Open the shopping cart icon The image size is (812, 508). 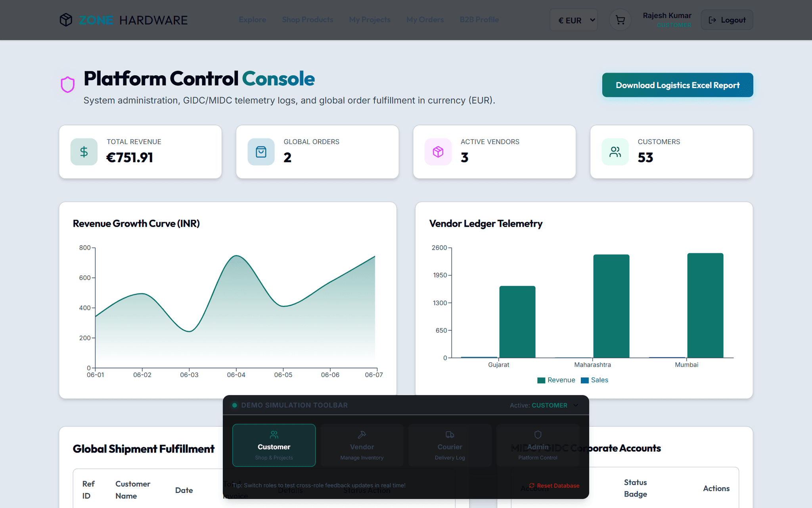pyautogui.click(x=620, y=20)
